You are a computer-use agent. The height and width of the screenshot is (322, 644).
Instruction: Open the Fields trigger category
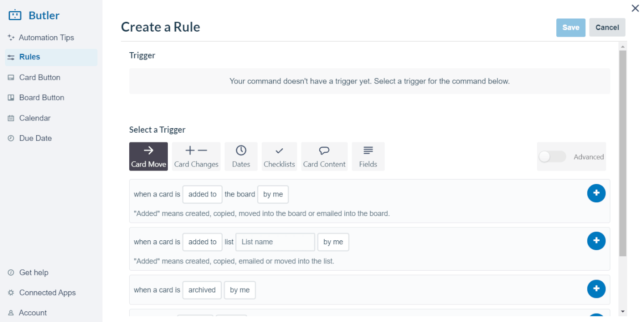pyautogui.click(x=368, y=156)
